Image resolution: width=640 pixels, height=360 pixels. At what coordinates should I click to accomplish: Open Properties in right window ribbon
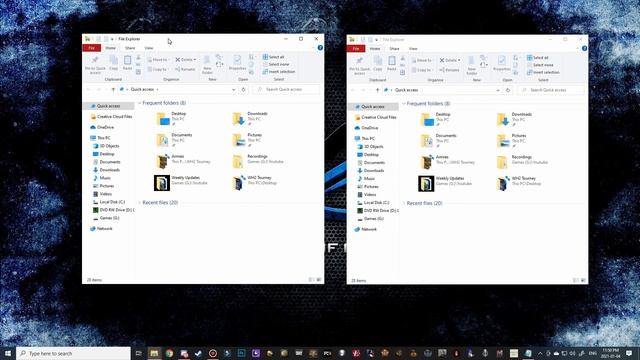(502, 64)
